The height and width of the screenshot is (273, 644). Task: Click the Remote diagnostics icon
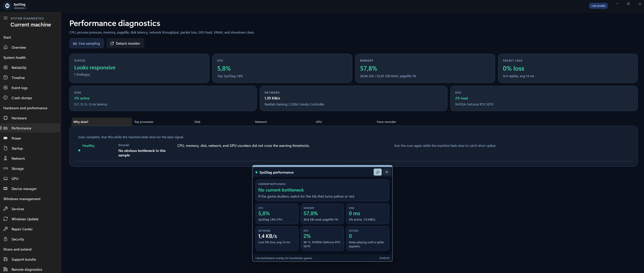coord(6,269)
